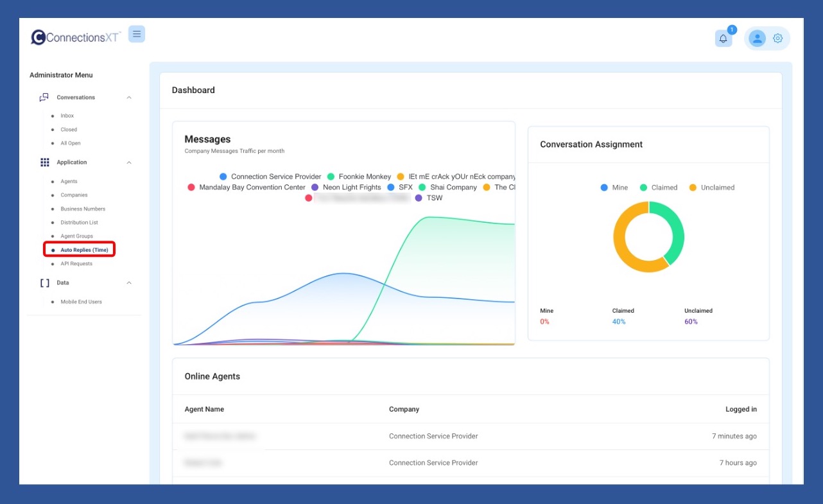Viewport: 823px width, 504px height.
Task: Click the Agent Name column header
Action: point(204,410)
